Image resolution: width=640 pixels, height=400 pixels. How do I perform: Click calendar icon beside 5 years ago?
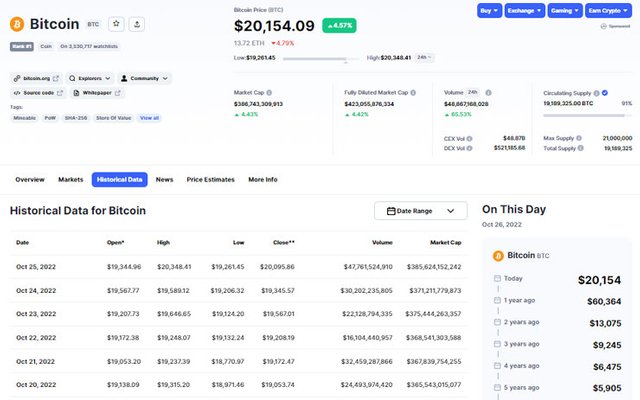click(x=497, y=387)
